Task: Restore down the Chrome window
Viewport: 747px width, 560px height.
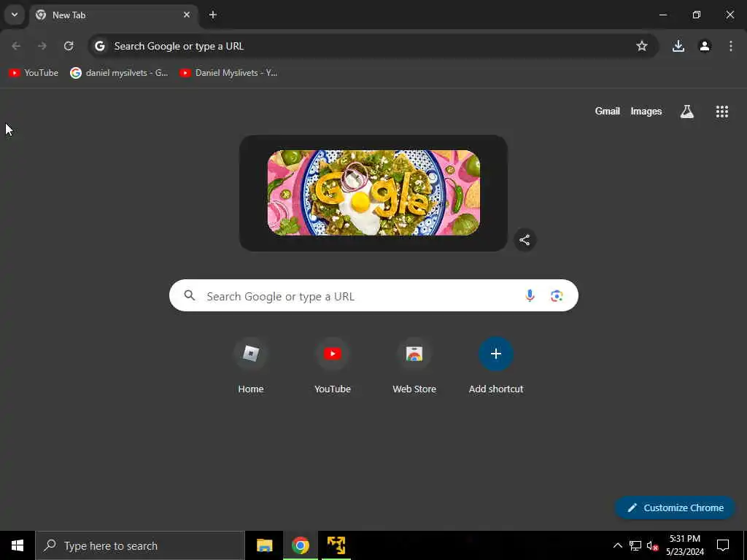Action: (697, 15)
